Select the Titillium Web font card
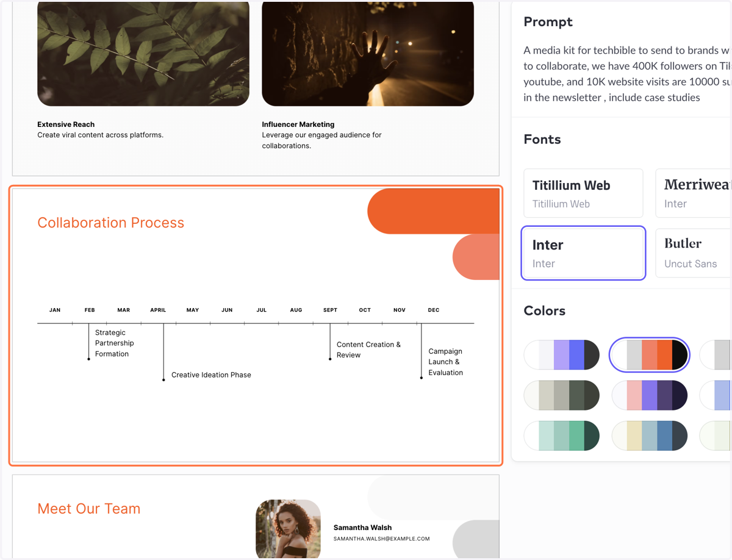 583,193
